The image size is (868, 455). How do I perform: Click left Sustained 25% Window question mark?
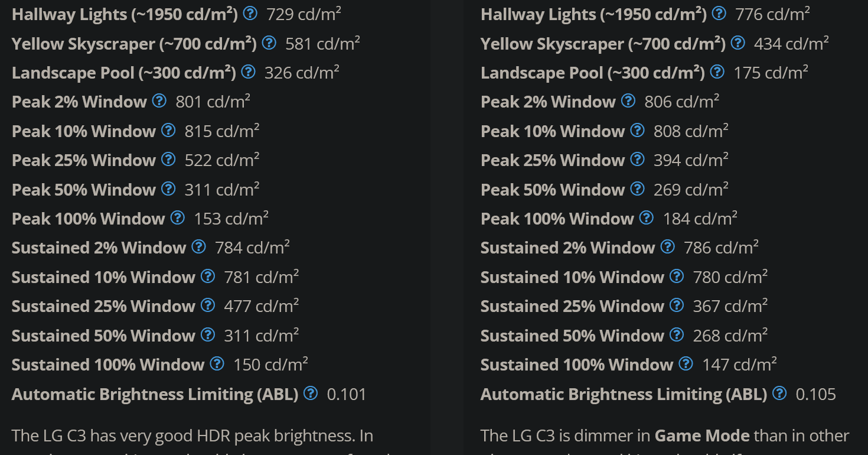(x=208, y=305)
